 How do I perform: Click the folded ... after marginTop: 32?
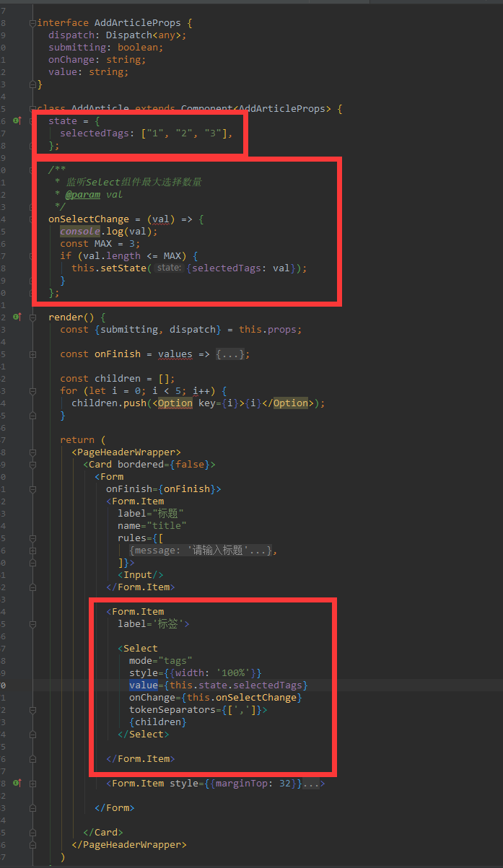[x=311, y=783]
